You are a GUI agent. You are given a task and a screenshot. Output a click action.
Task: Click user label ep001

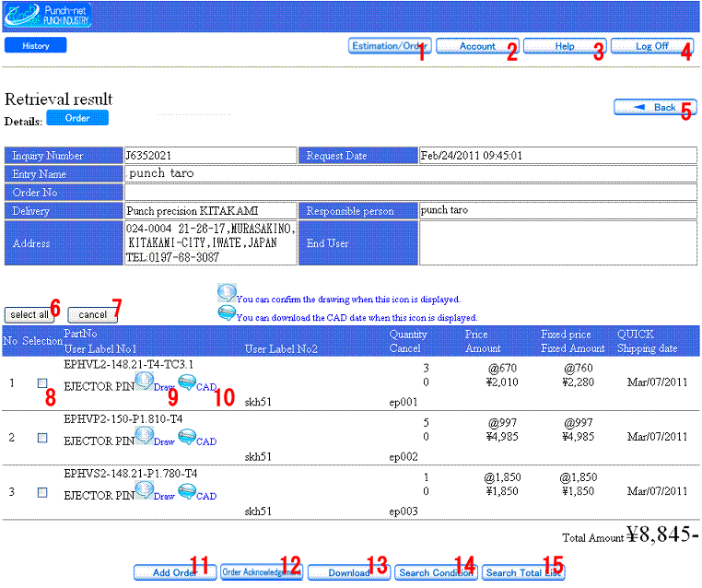click(404, 402)
